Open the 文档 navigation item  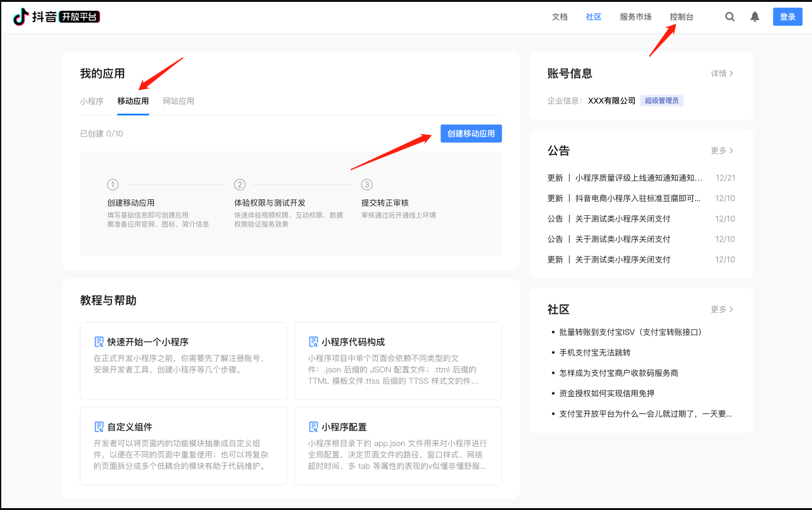tap(559, 17)
